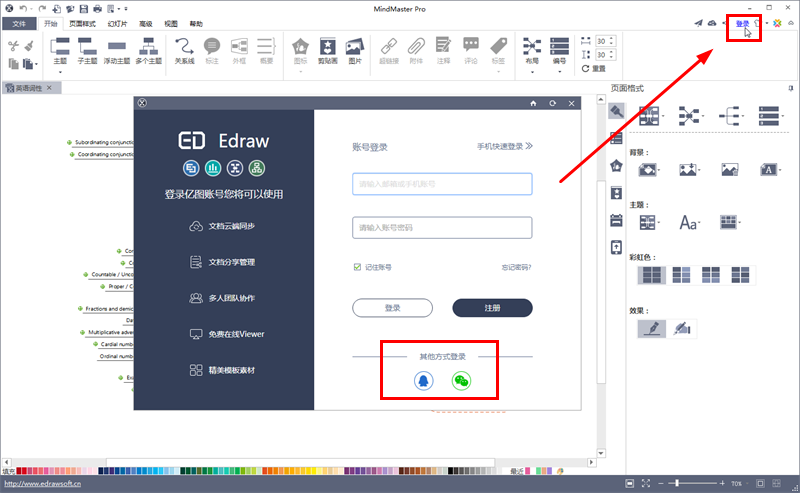The image size is (800, 493).
Task: Enable the hand-drawn pen effect
Action: 652,328
